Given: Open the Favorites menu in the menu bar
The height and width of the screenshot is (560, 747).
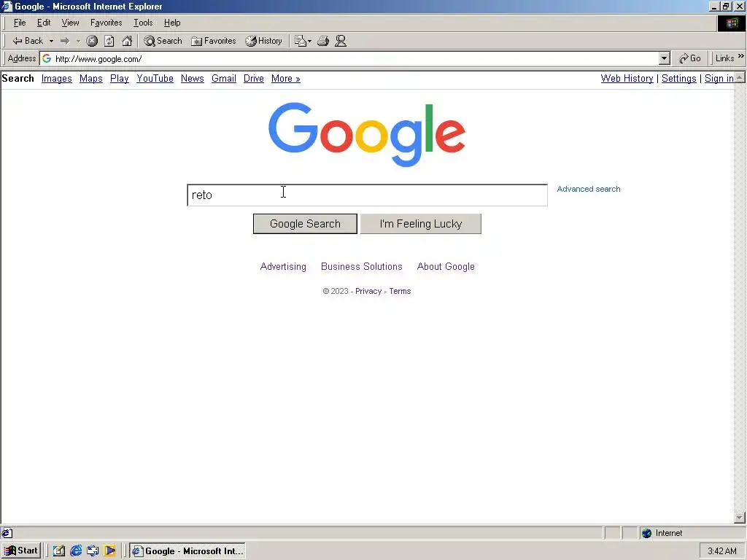Looking at the screenshot, I should point(107,23).
